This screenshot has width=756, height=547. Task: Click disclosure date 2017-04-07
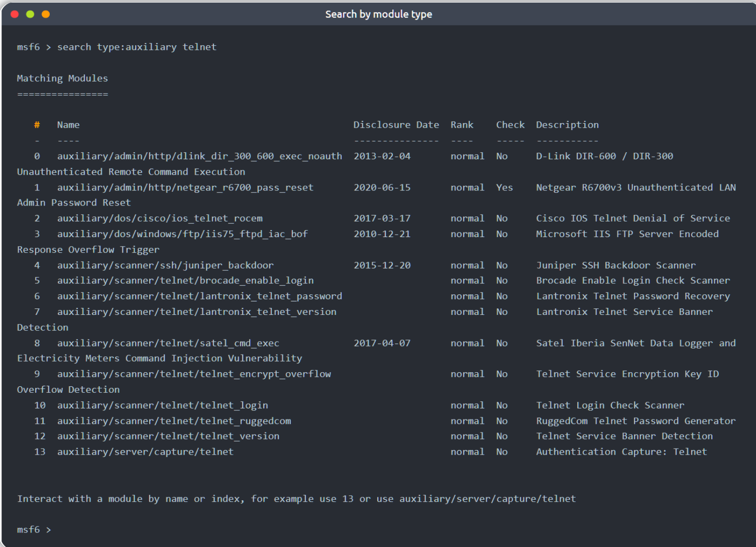[x=382, y=343]
